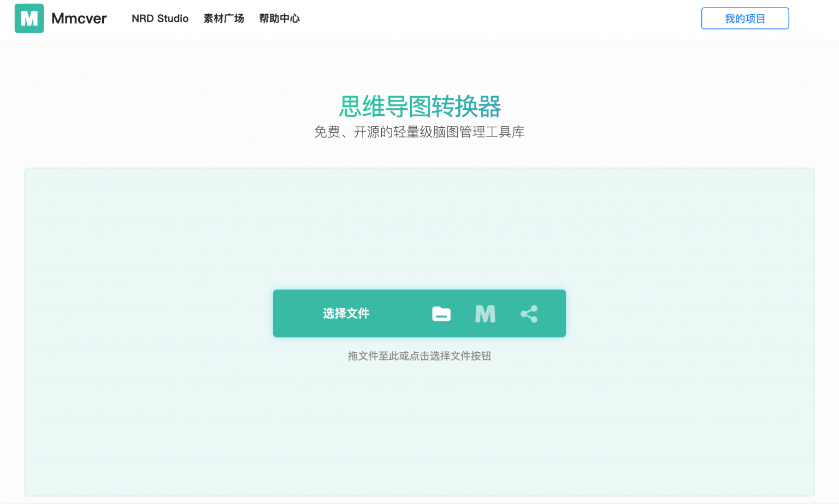Select the M mind map format icon
839x504 pixels.
pos(485,313)
